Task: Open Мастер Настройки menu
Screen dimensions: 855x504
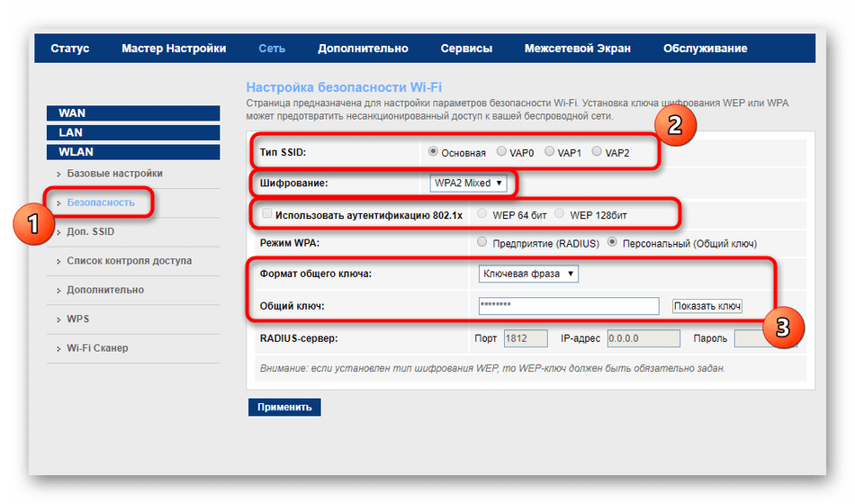Action: pos(174,48)
